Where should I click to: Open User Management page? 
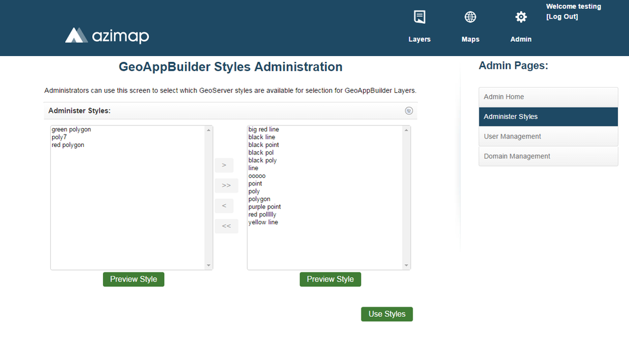(548, 137)
